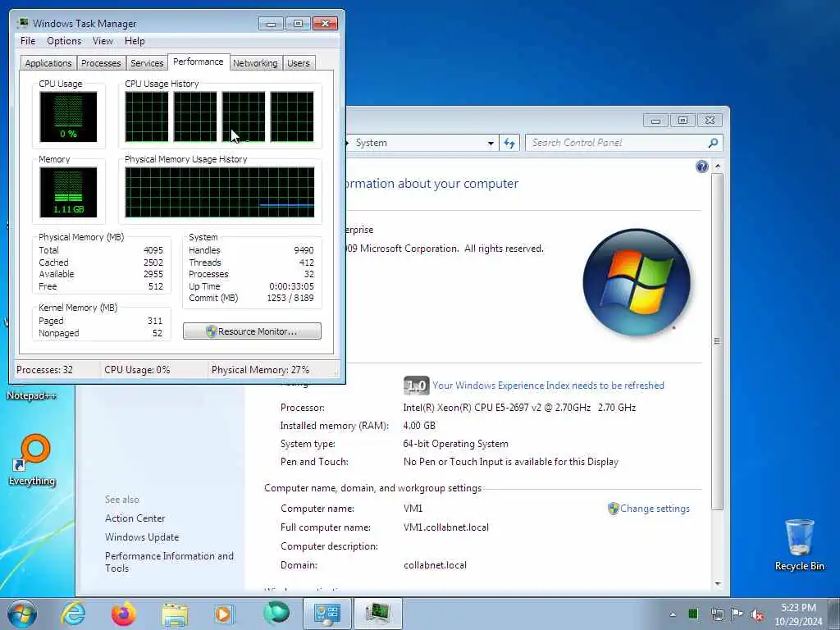Screen dimensions: 840x630
Task: Switch to Processes tab
Action: (x=101, y=63)
